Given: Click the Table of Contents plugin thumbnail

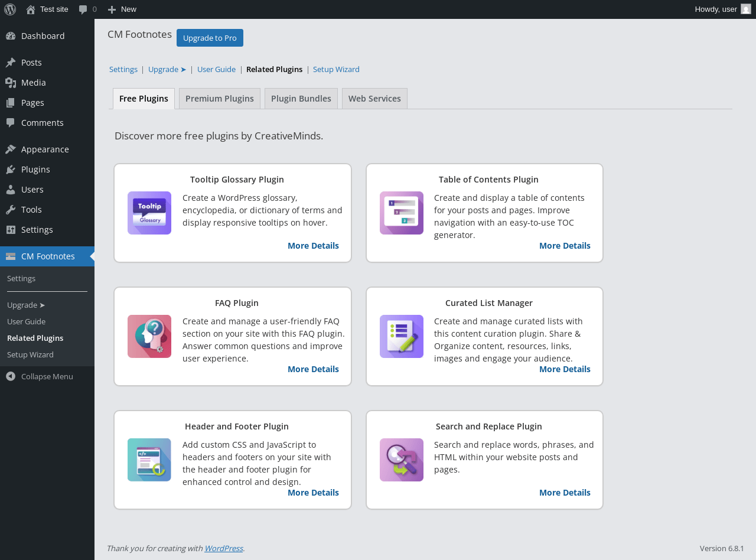Looking at the screenshot, I should point(402,213).
